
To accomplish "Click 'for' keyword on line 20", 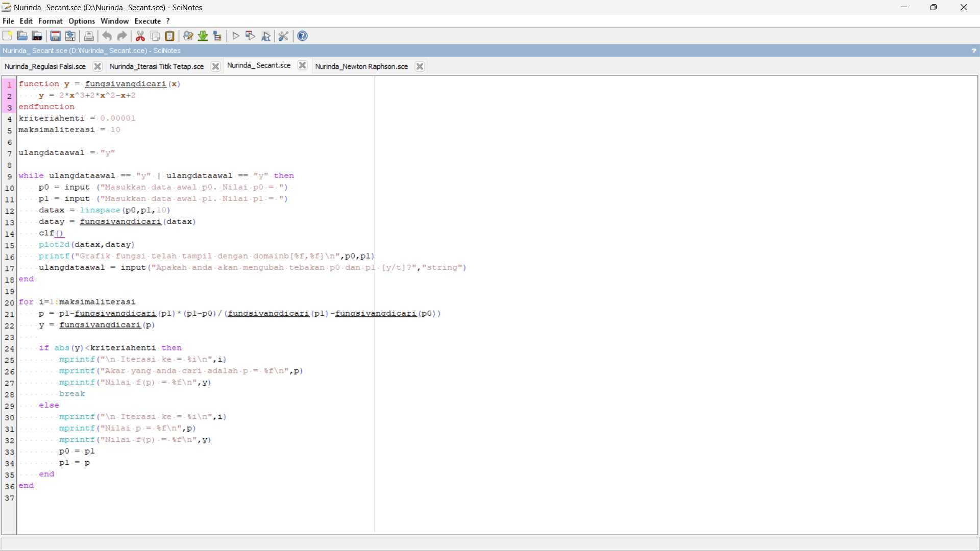I will (x=27, y=302).
